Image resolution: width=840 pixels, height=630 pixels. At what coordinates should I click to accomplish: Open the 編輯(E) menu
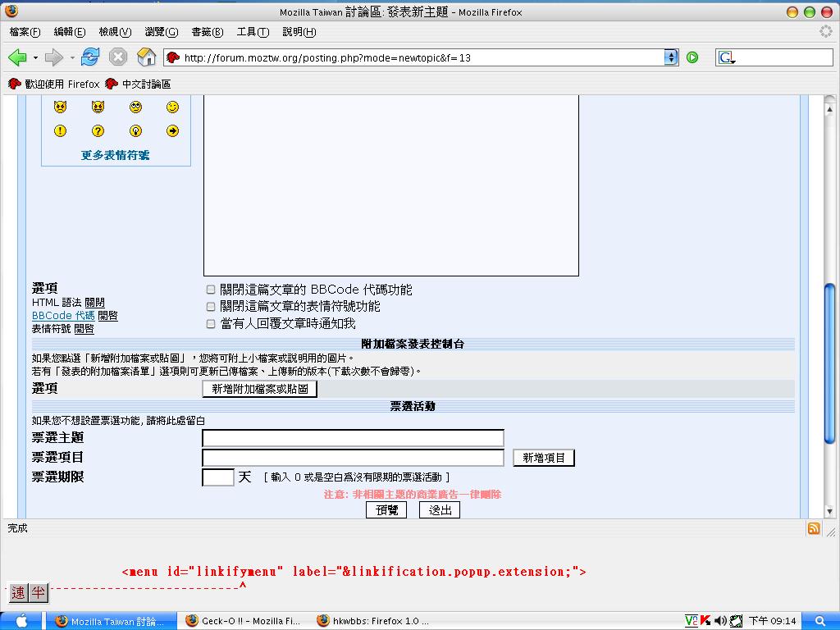[x=70, y=32]
